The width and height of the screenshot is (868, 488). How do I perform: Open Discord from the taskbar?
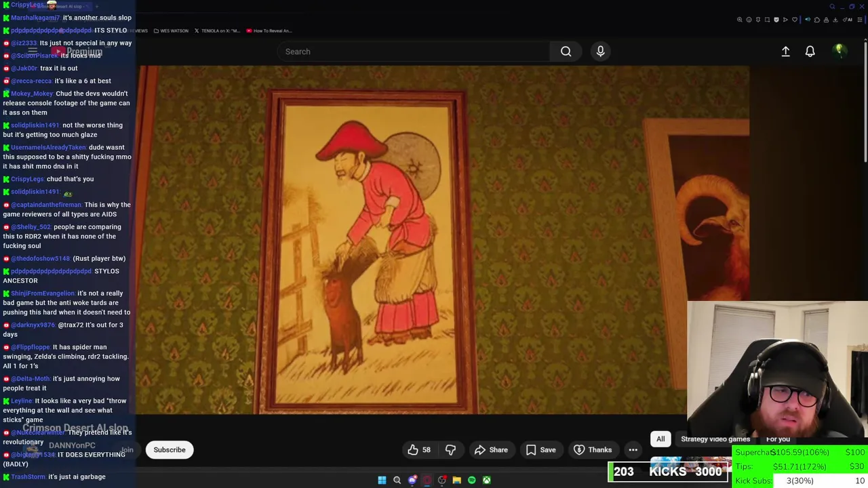412,480
